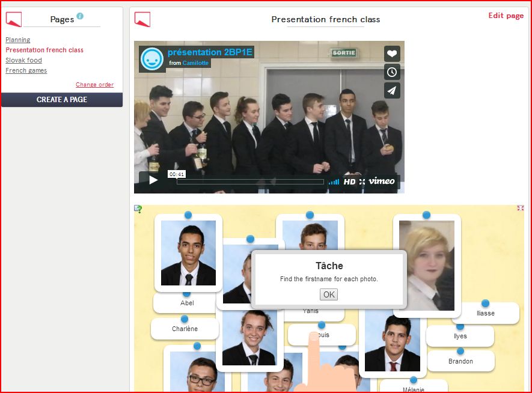
Task: Click the CREATE A PAGE button
Action: (62, 100)
